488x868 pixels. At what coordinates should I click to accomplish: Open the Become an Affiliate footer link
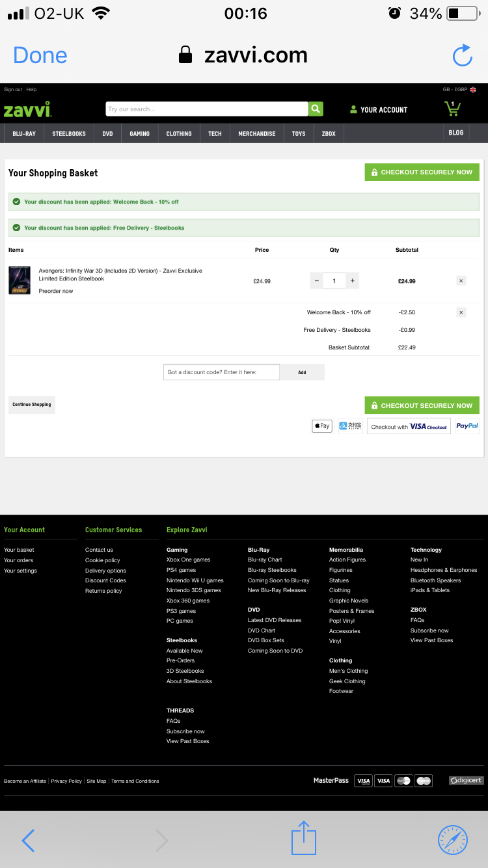(x=25, y=781)
